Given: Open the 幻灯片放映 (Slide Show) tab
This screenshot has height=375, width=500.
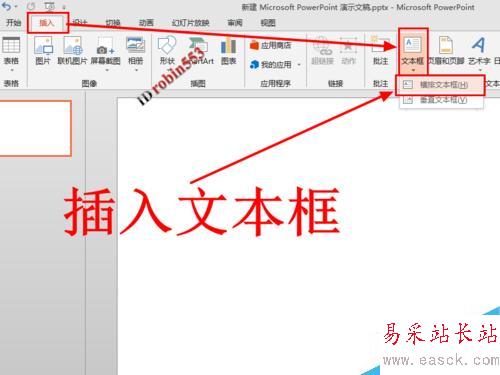Looking at the screenshot, I should [190, 23].
